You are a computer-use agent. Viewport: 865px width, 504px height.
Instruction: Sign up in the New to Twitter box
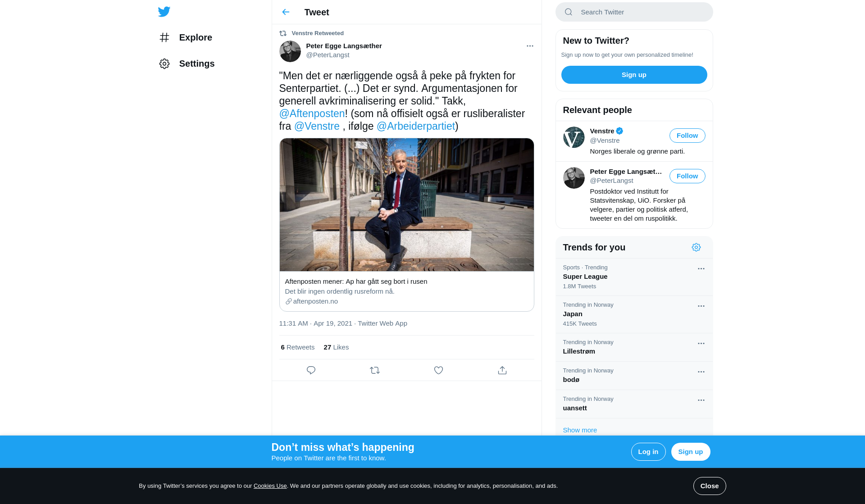click(634, 75)
